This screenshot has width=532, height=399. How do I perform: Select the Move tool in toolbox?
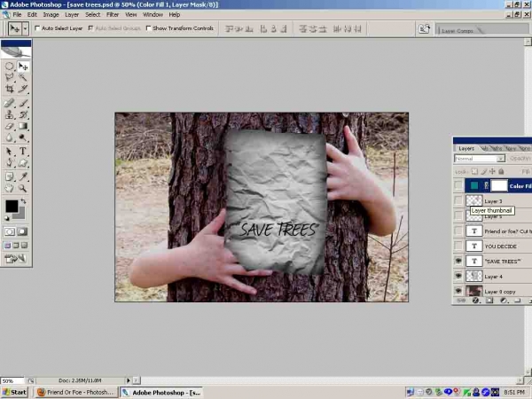pos(23,66)
